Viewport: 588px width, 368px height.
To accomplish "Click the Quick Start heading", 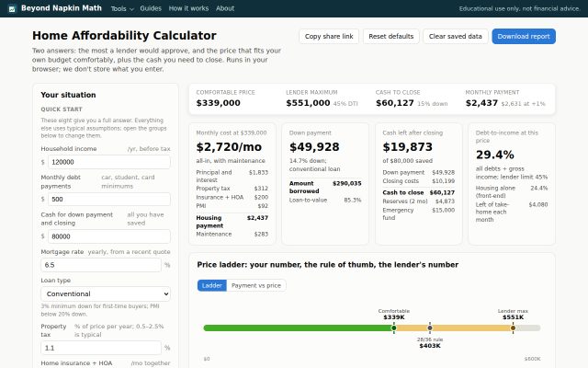I will tap(62, 109).
